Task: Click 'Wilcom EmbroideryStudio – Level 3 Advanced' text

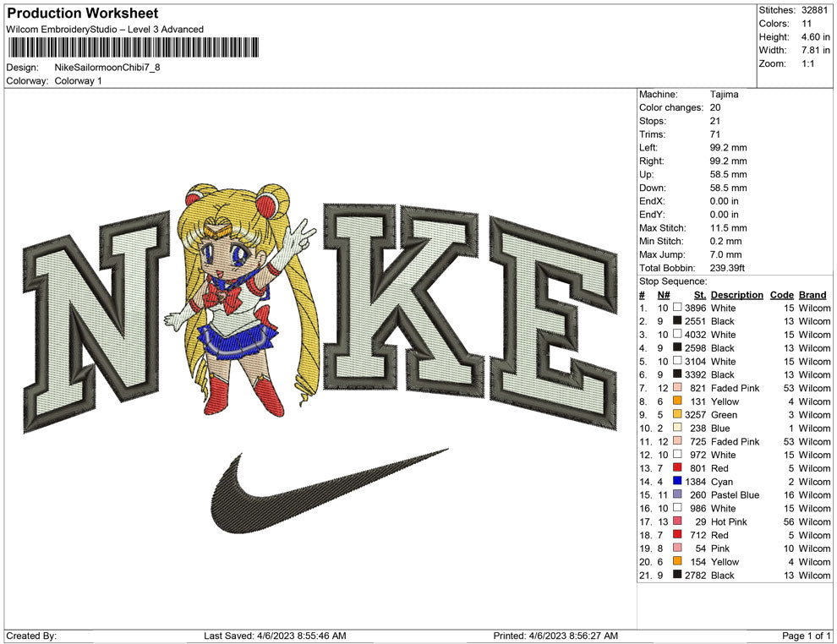Action: click(x=105, y=30)
